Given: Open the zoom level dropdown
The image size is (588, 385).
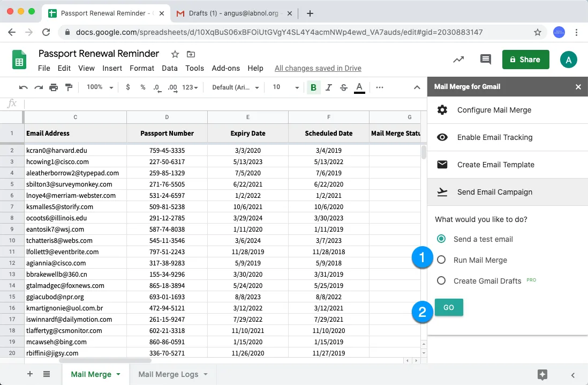Looking at the screenshot, I should point(100,87).
